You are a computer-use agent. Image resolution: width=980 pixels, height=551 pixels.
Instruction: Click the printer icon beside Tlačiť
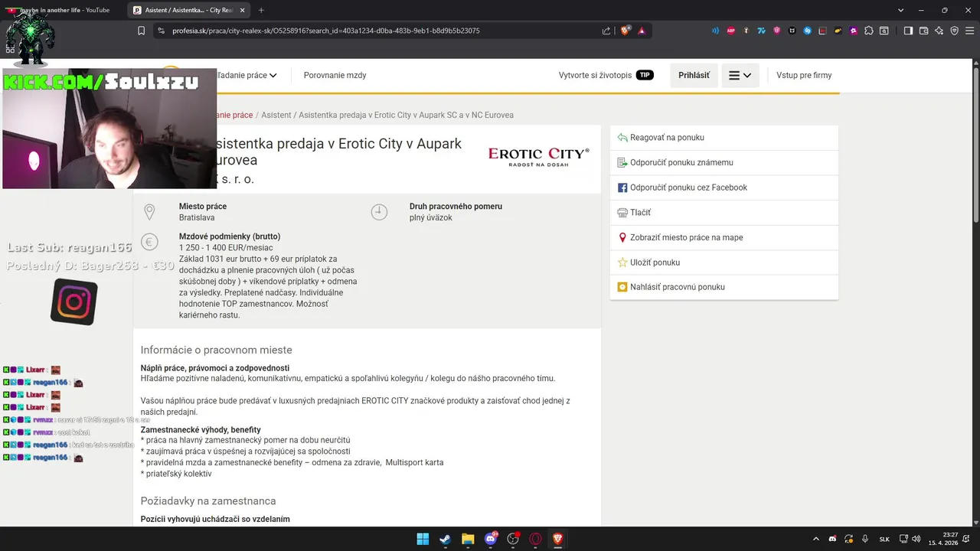coord(622,213)
